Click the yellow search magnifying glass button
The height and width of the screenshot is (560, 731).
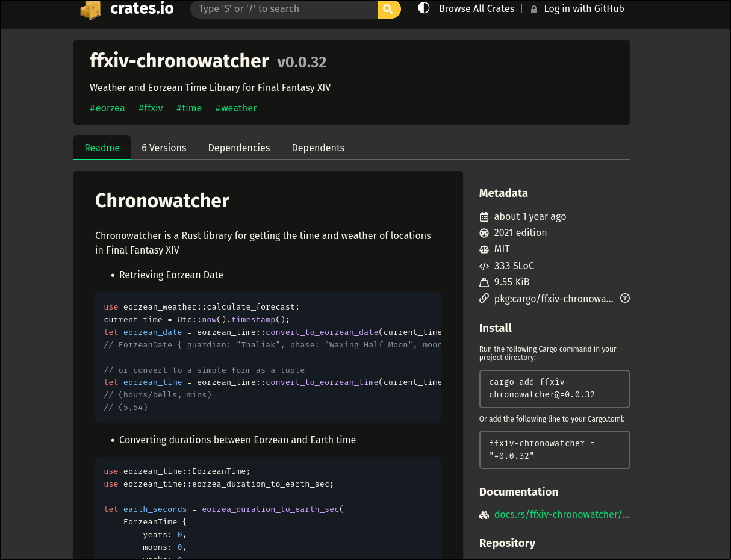coord(388,9)
